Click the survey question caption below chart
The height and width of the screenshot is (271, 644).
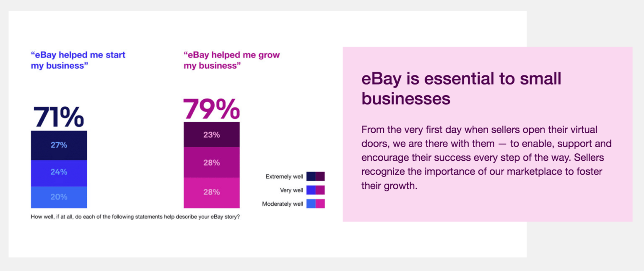click(135, 217)
